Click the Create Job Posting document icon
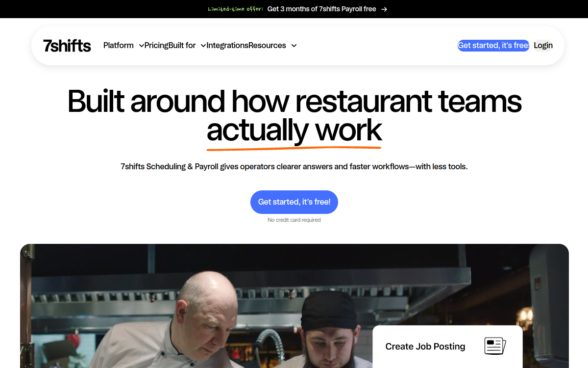588x368 pixels. (495, 346)
